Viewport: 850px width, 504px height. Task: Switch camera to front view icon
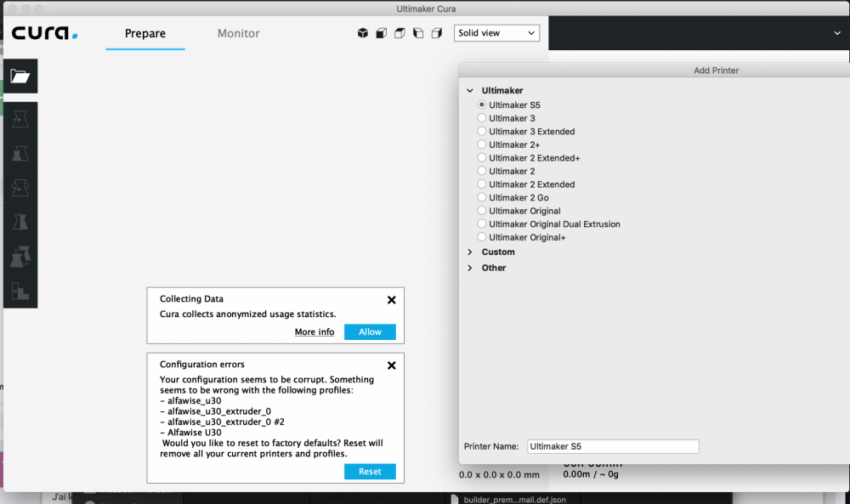381,33
